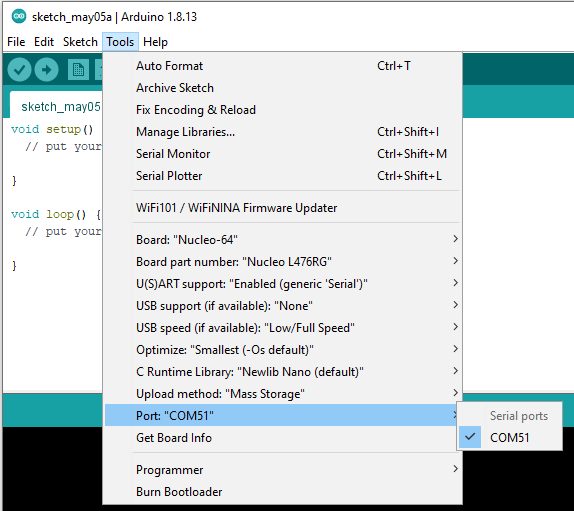
Task: Select Burn Bootloader entry
Action: click(282, 492)
